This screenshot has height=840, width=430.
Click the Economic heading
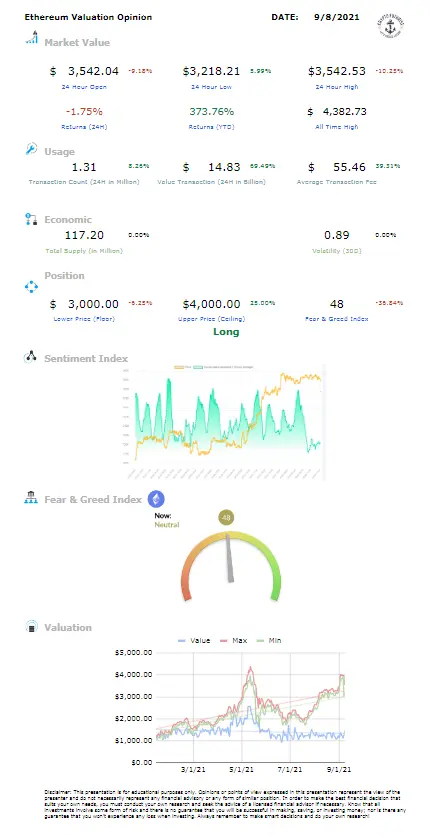[68, 219]
